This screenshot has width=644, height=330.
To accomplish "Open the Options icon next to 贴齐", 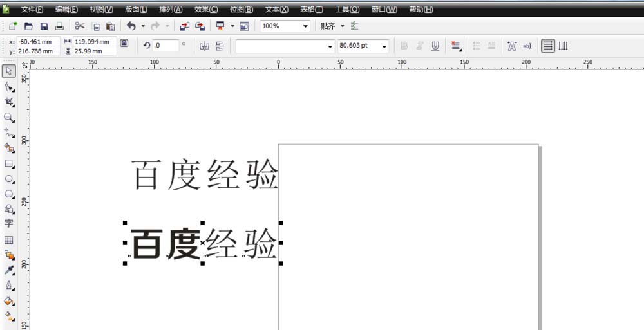I will point(354,26).
